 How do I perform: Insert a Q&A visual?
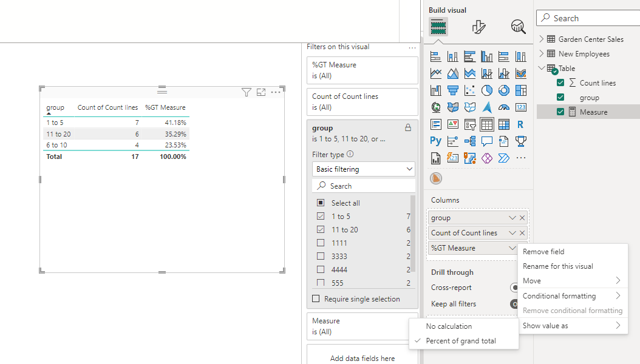pyautogui.click(x=486, y=141)
